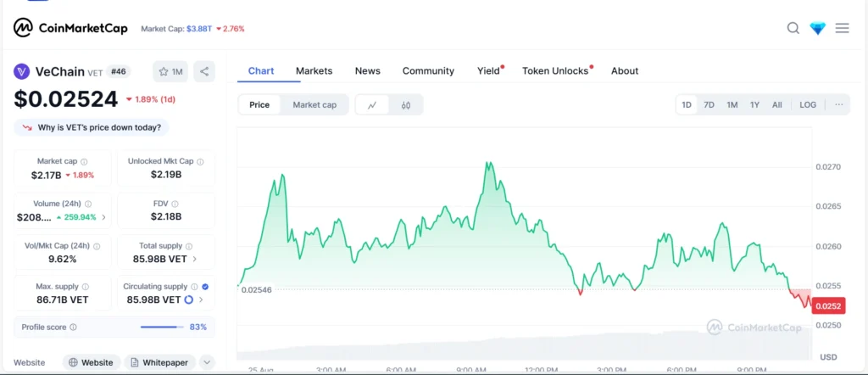Click the Volume (24h) info icon
Viewport: 868px width, 375px height.
pos(88,204)
